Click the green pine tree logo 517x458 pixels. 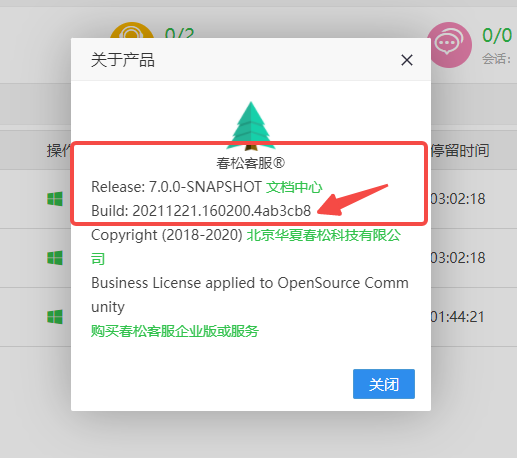pyautogui.click(x=251, y=126)
